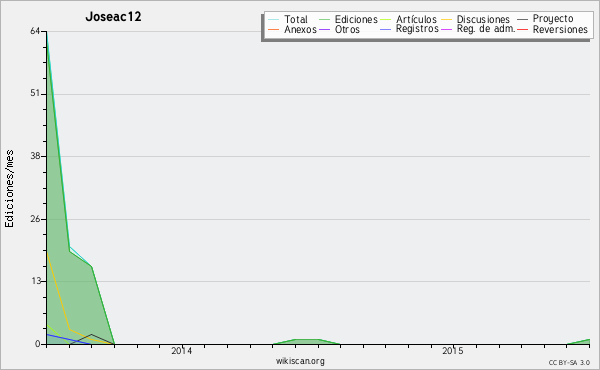Viewport: 600px width, 370px height.
Task: Click the 64 y-axis tick label
Action: (35, 31)
